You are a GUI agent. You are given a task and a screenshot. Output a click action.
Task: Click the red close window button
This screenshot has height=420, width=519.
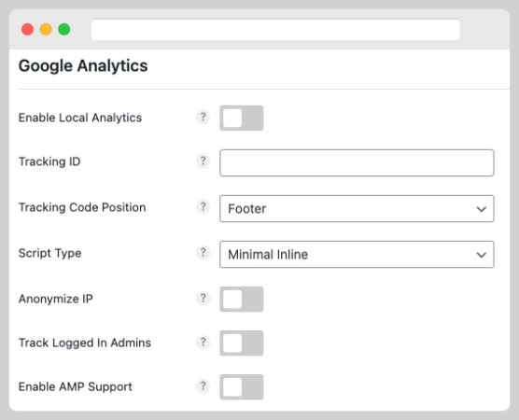(27, 29)
